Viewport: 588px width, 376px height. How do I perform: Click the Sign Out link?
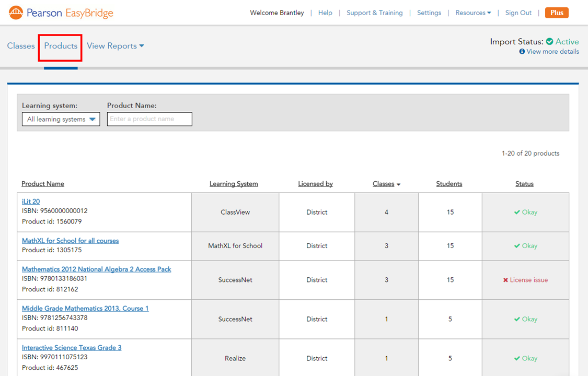click(x=518, y=13)
